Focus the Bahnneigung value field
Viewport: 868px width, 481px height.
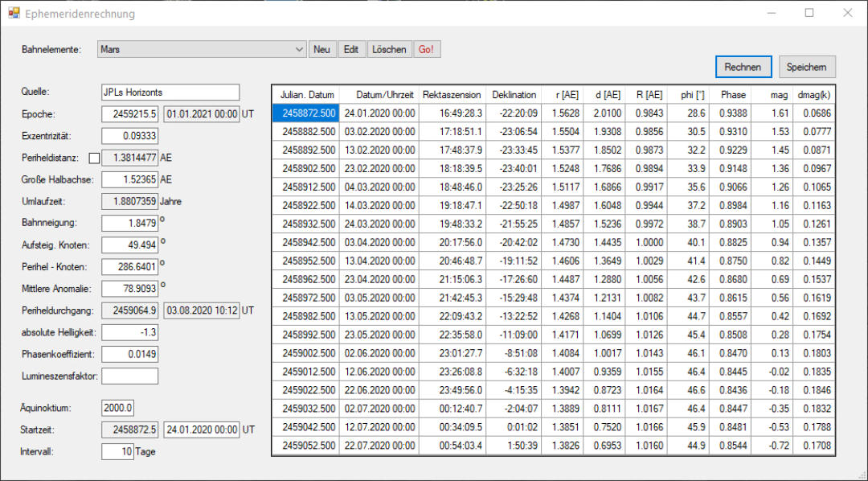tap(129, 223)
